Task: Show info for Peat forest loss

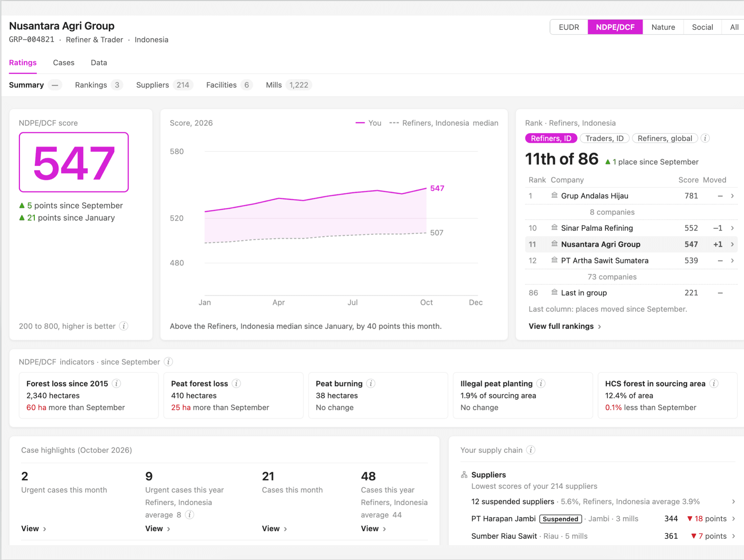Action: click(237, 383)
